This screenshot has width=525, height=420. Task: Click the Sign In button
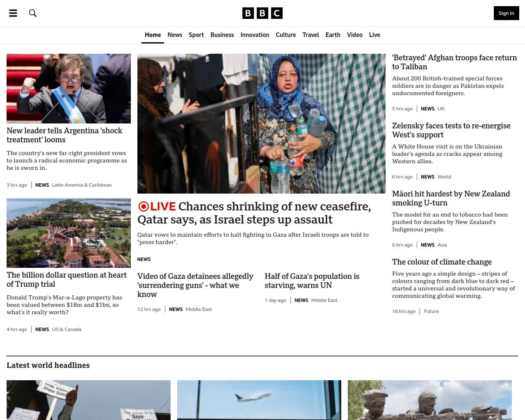[506, 13]
